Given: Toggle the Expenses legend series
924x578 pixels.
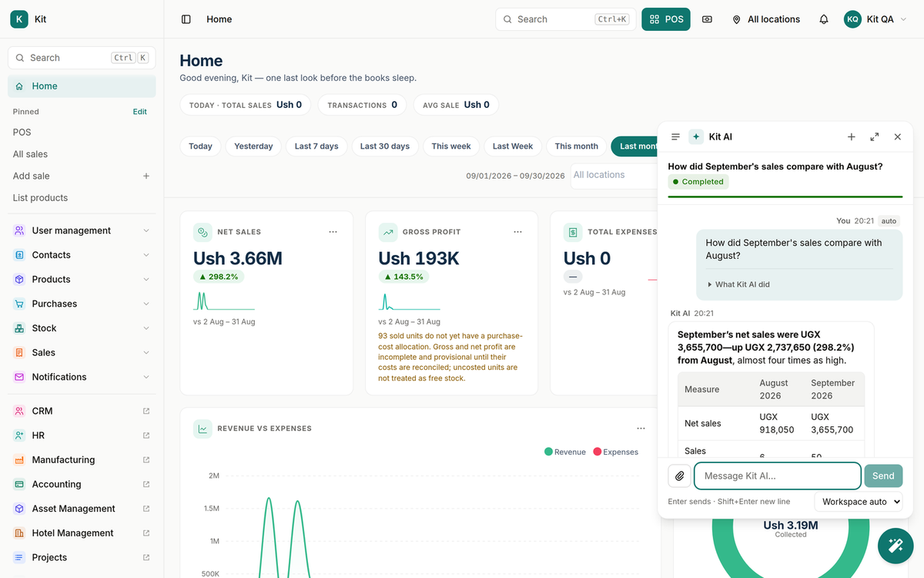Looking at the screenshot, I should pos(615,452).
